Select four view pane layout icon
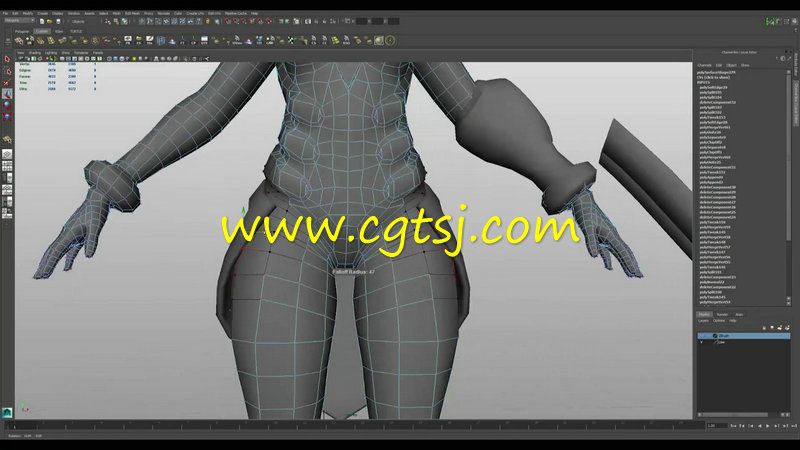This screenshot has height=450, width=800. [7, 166]
